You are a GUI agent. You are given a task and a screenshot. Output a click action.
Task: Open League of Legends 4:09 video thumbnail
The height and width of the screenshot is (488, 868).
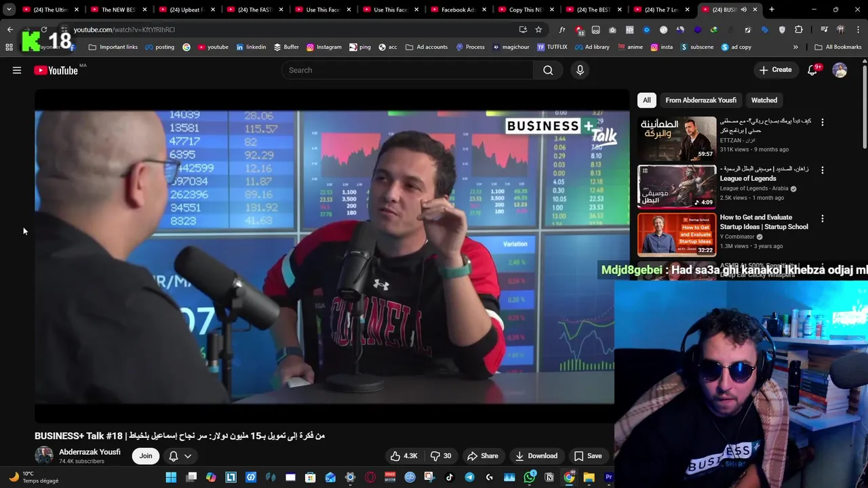tap(677, 186)
